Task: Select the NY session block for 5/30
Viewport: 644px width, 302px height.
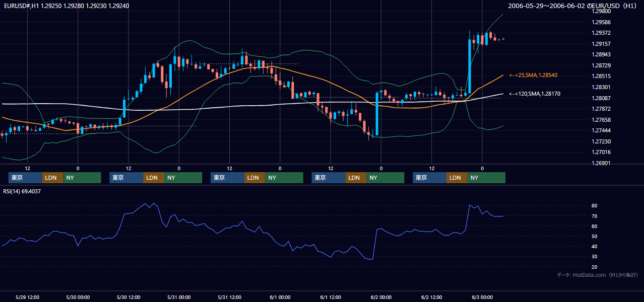Action: pyautogui.click(x=183, y=178)
